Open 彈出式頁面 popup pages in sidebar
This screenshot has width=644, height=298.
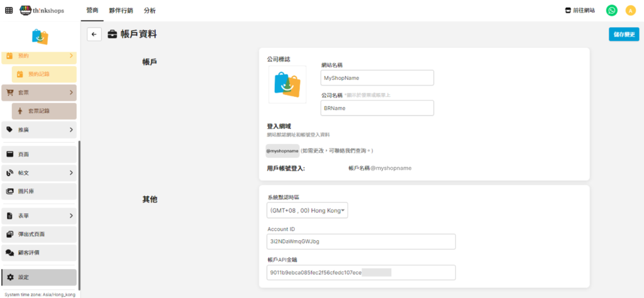coord(39,235)
